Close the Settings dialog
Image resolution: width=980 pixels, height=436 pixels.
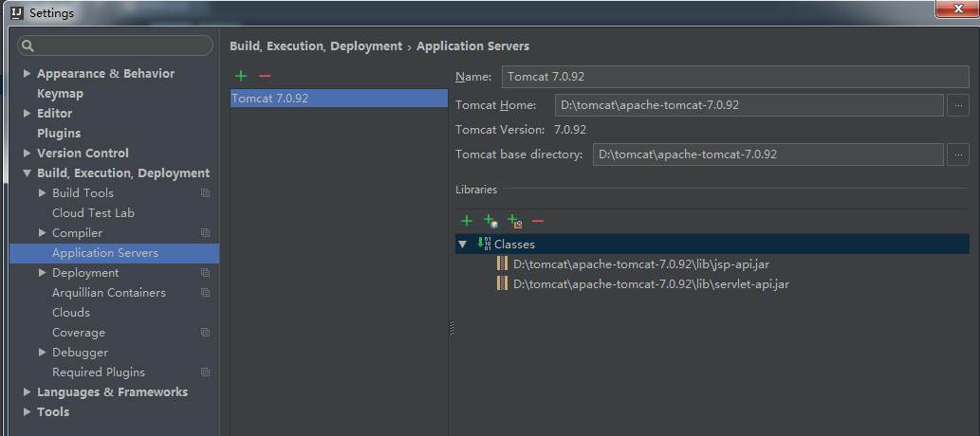(x=957, y=9)
